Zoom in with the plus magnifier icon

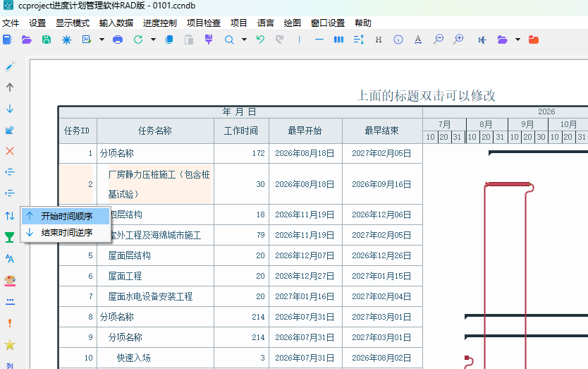(x=458, y=40)
